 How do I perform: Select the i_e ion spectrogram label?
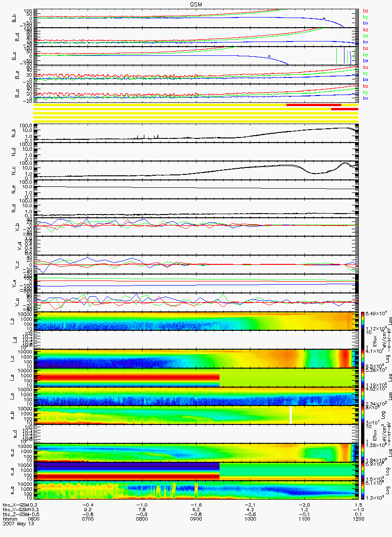pos(12,377)
